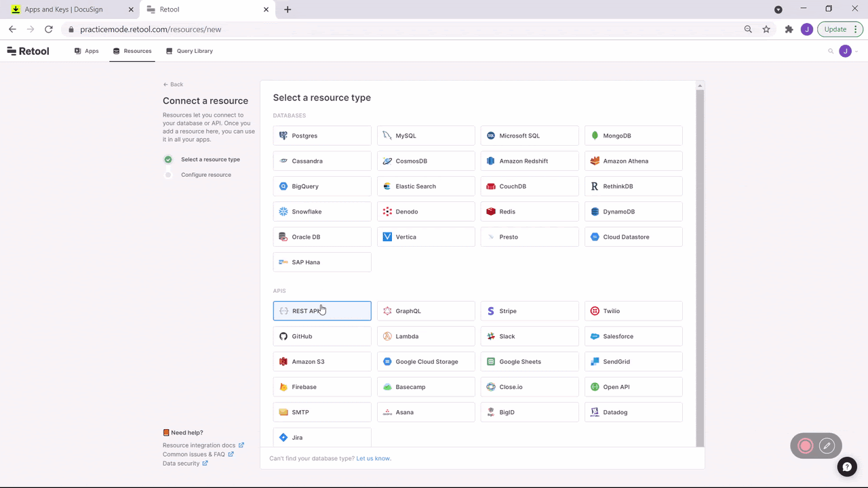Choose the MySQL database option
This screenshot has height=488, width=868.
coord(426,136)
